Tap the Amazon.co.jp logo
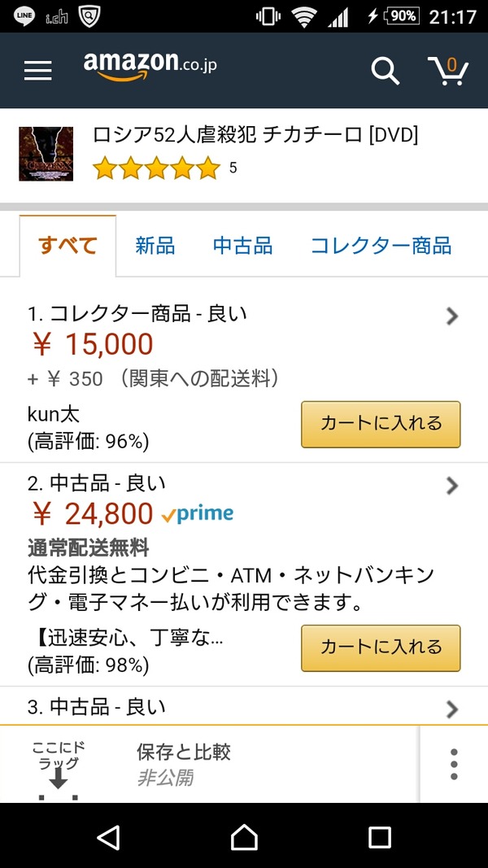This screenshot has width=488, height=868. click(x=150, y=66)
